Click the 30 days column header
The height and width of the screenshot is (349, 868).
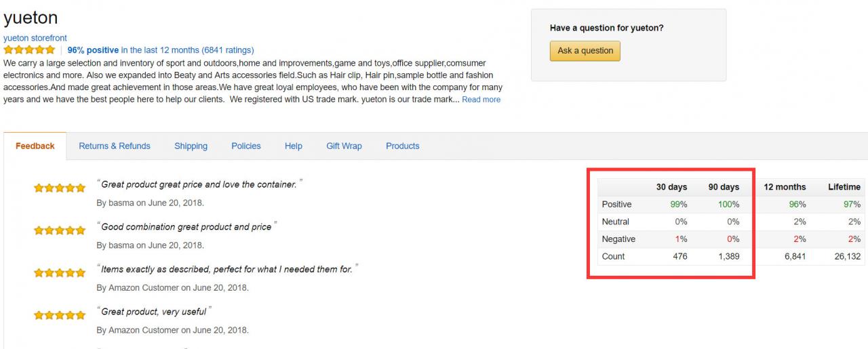[x=671, y=187]
